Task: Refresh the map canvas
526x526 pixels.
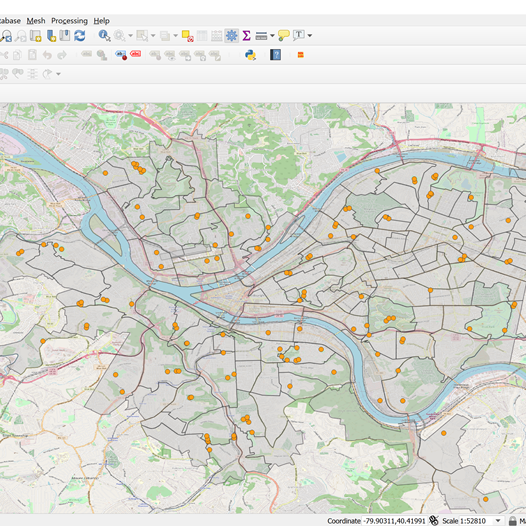Action: [80, 36]
